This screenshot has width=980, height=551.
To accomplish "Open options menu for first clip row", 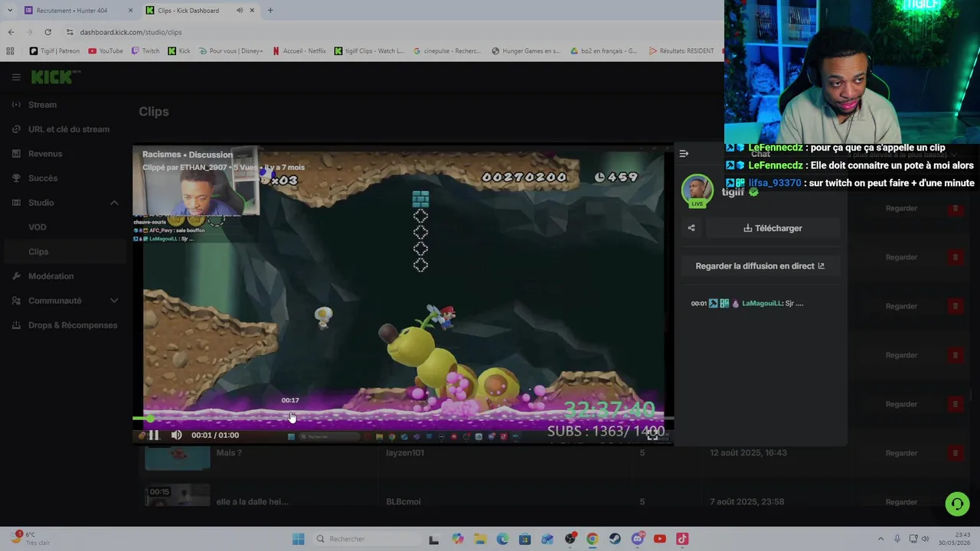I will 955,208.
